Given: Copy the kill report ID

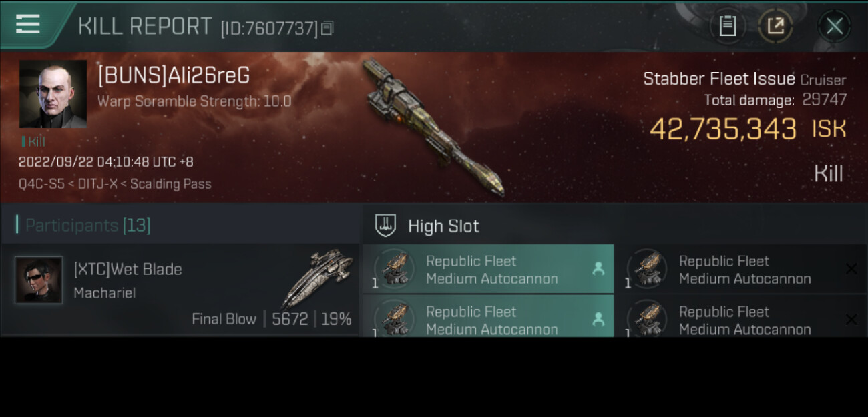Looking at the screenshot, I should tap(327, 28).
